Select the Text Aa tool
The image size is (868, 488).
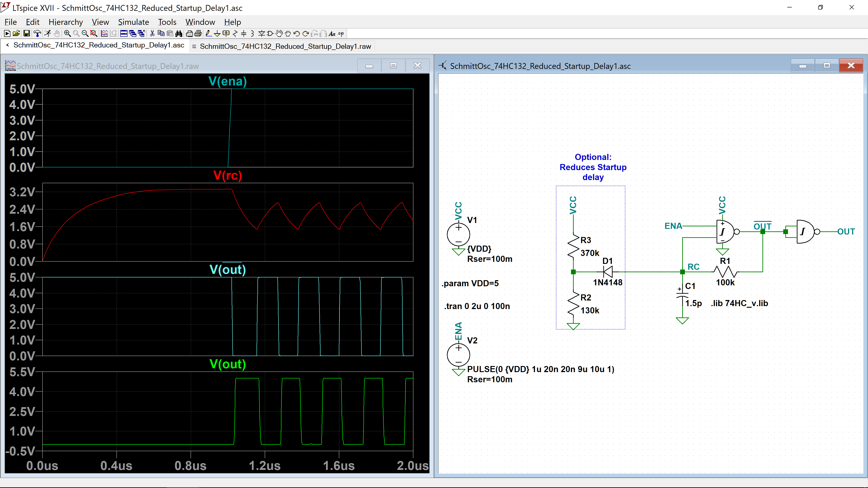(332, 34)
